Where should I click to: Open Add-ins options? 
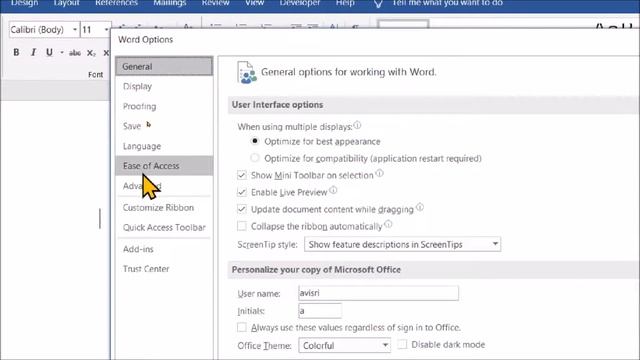164,249
